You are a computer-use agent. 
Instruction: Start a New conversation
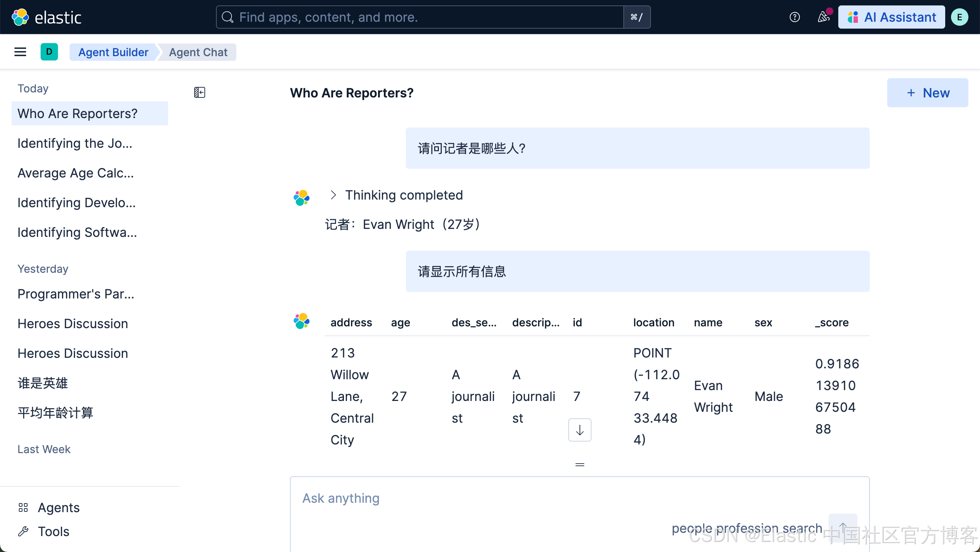coord(927,93)
